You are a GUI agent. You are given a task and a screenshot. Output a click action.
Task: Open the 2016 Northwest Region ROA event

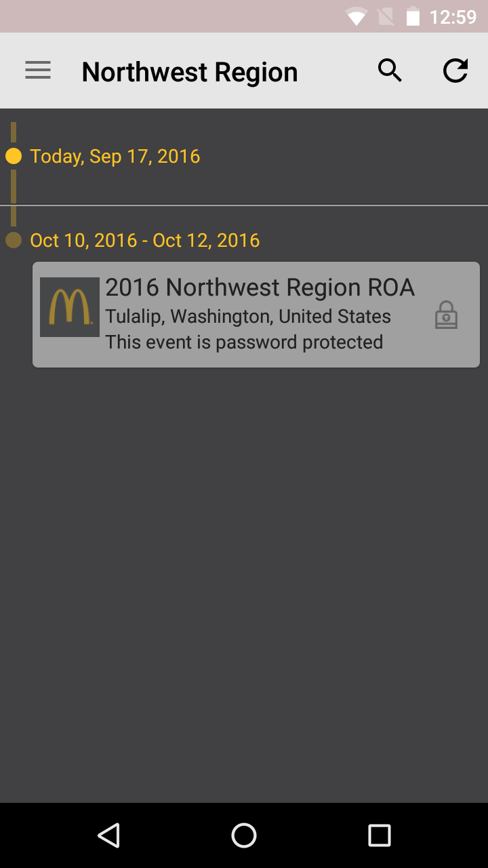256,315
